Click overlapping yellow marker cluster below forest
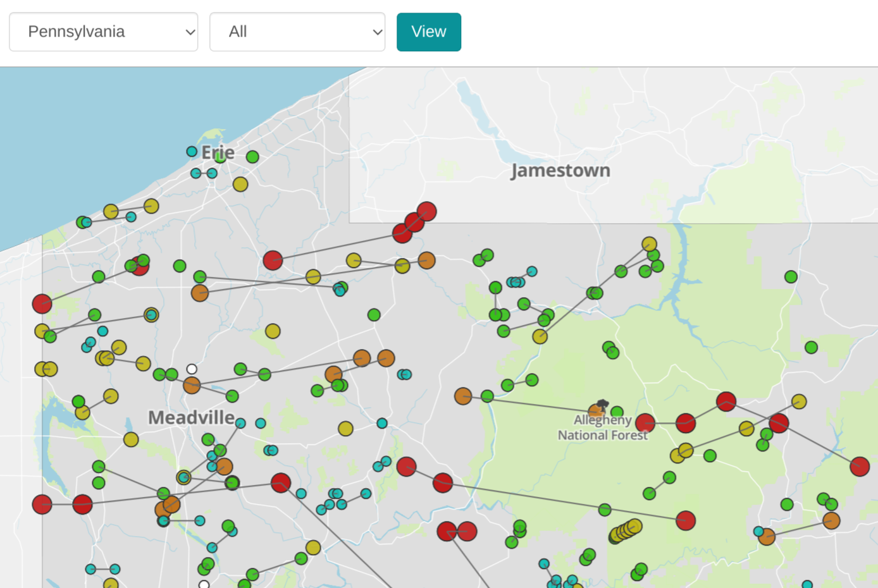878x588 pixels. 626,530
